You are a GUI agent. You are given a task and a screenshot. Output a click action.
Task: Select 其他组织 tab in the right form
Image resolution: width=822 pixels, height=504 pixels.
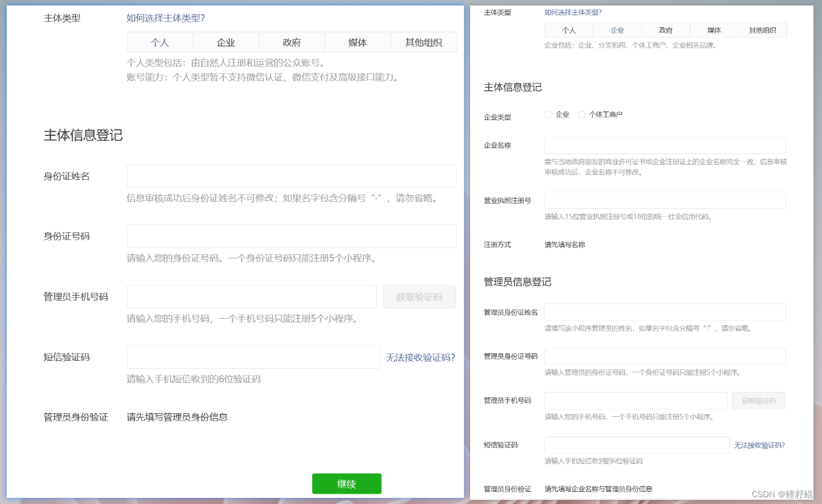762,30
